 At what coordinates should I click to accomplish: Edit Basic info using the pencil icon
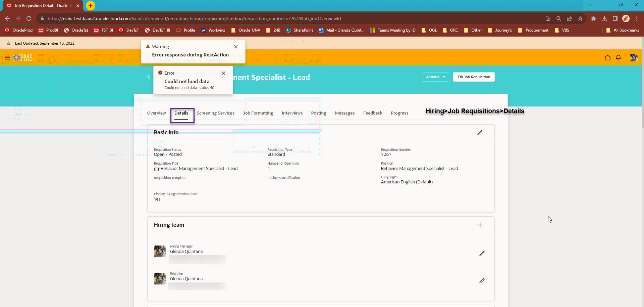tap(480, 132)
